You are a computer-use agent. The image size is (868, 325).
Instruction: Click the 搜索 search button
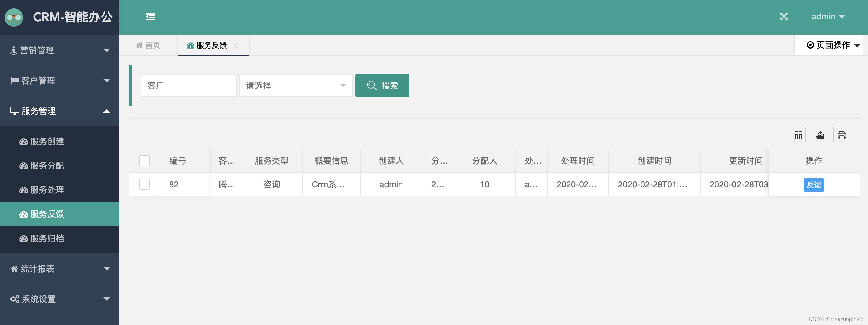coord(382,85)
